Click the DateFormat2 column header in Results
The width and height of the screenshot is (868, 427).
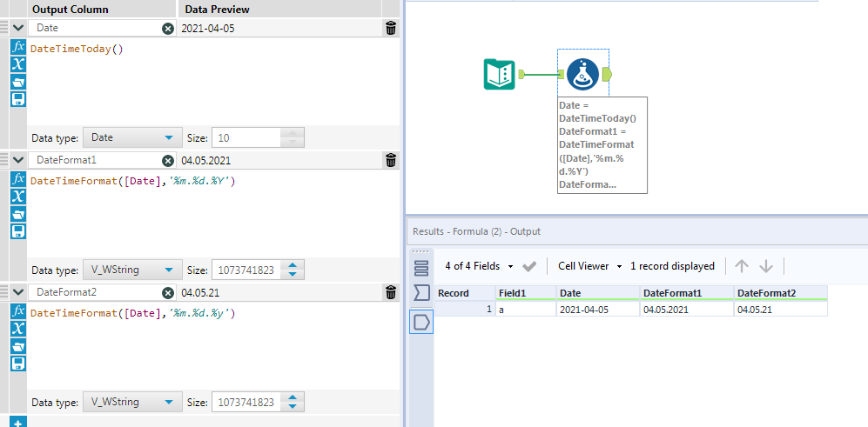[781, 293]
